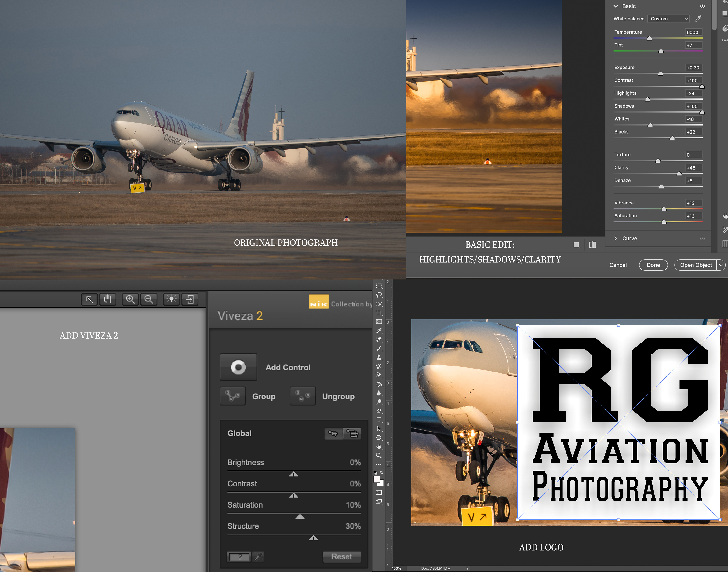Select the Brush tool
Viewport: 728px width, 572px height.
(379, 348)
